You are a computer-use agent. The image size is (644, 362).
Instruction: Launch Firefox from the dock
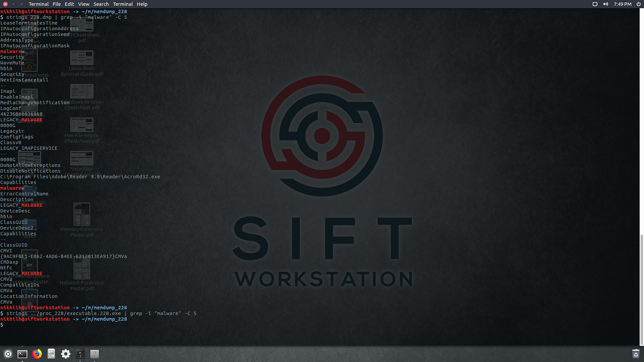click(x=37, y=354)
